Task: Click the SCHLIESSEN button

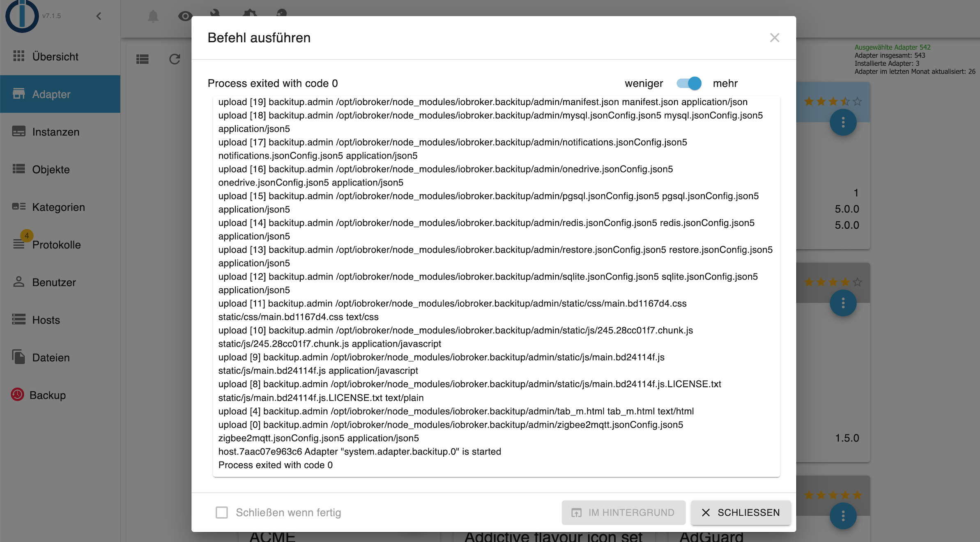Action: tap(741, 512)
